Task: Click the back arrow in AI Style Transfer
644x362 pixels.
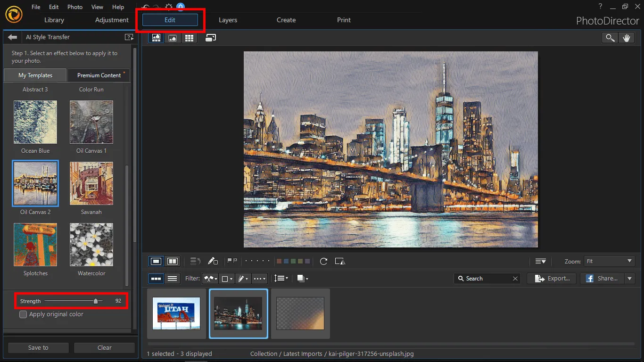Action: tap(13, 37)
